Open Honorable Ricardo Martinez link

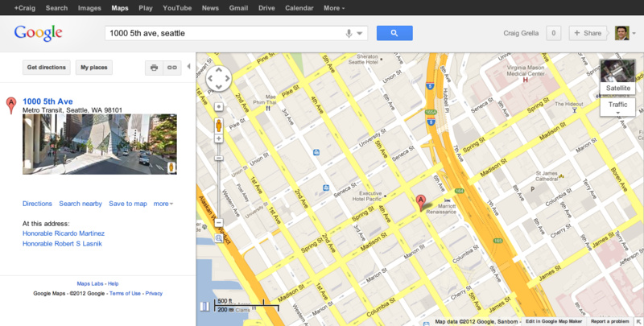click(x=64, y=233)
